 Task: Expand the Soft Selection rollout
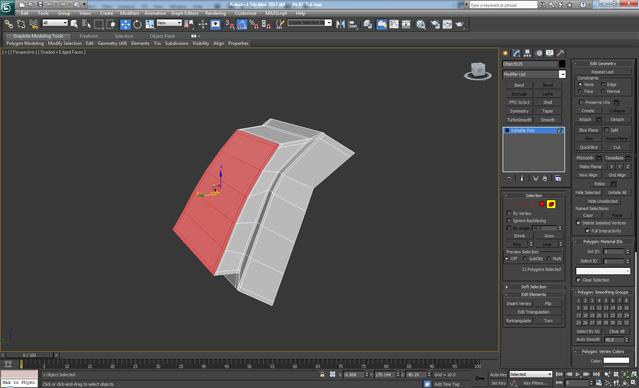533,287
